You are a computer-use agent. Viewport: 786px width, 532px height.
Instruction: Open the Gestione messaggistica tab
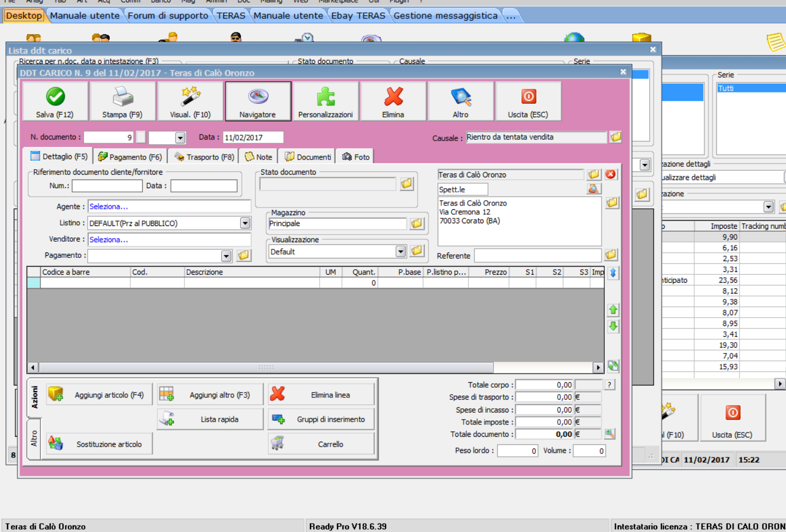tap(446, 16)
